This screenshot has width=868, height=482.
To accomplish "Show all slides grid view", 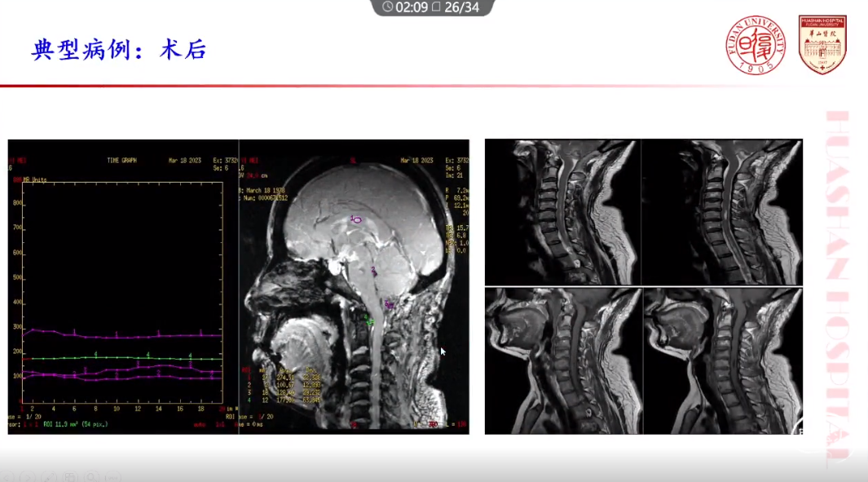I will point(70,476).
